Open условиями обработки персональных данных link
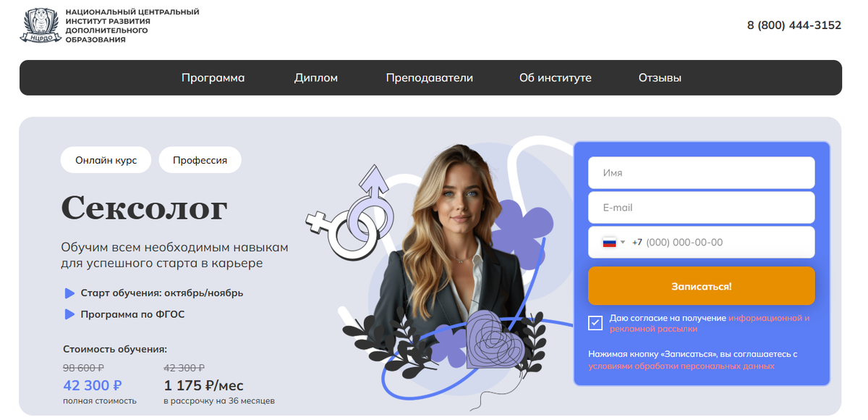 (681, 366)
